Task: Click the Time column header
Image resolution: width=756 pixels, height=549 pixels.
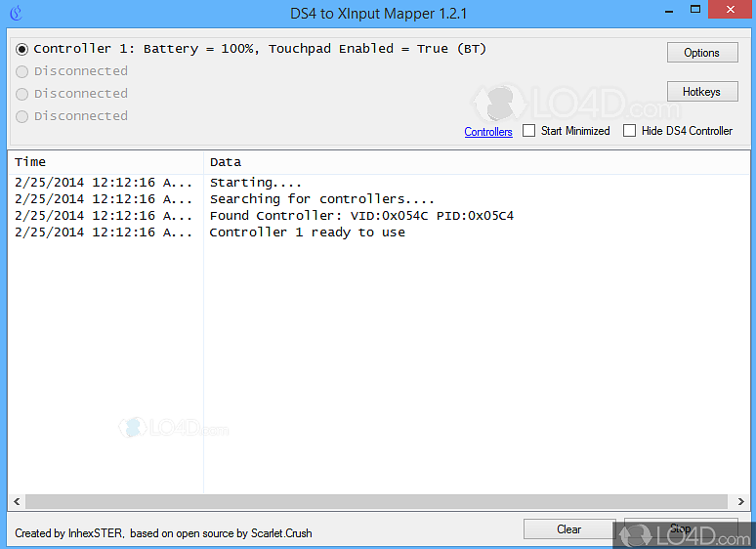Action: [106, 162]
